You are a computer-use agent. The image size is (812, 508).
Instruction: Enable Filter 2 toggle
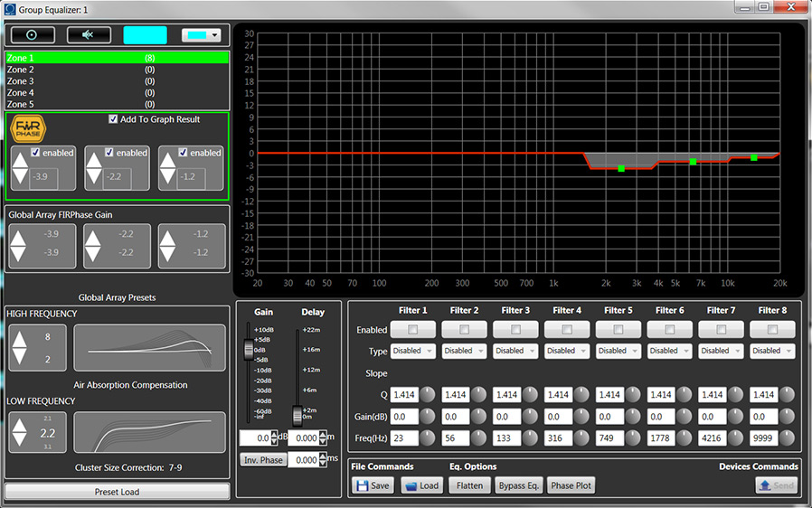point(464,329)
